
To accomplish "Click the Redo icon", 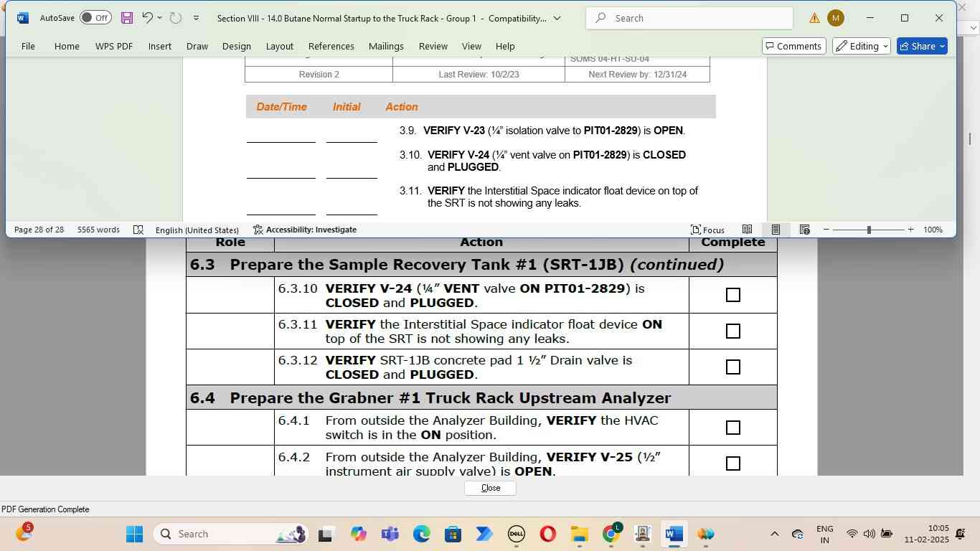I will coord(176,18).
